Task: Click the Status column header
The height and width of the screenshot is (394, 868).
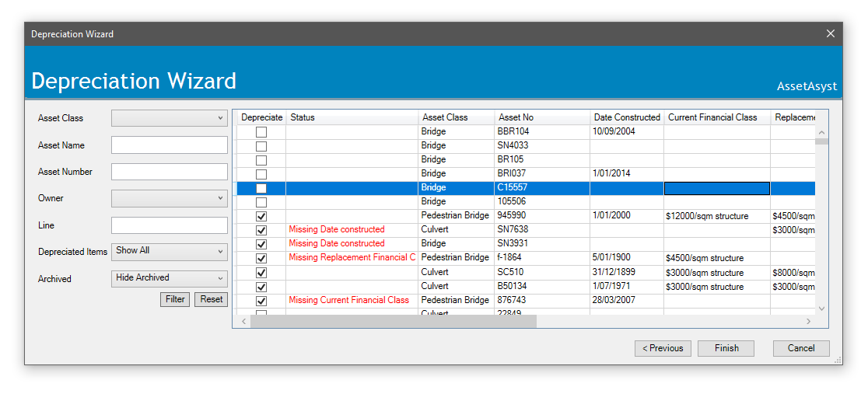Action: 352,117
